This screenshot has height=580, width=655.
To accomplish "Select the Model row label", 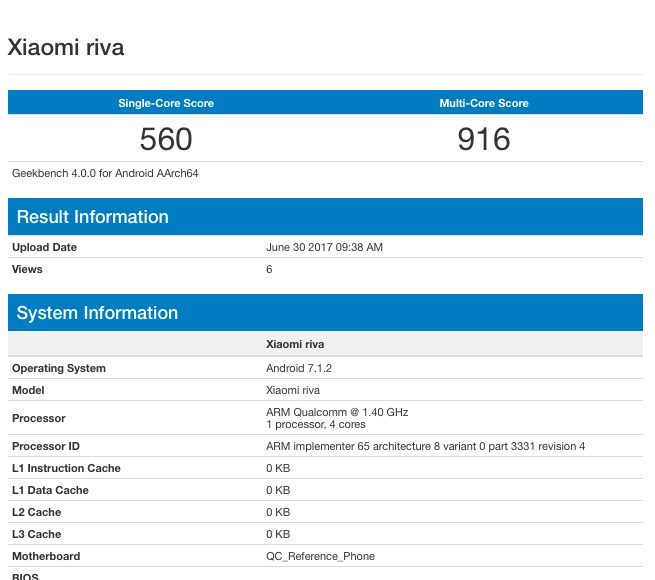I will tap(28, 390).
